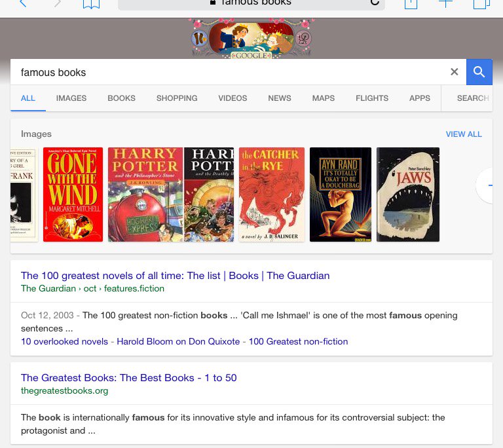Open 100 Greatest non-fiction sitelink
This screenshot has width=503, height=448.
[x=299, y=341]
